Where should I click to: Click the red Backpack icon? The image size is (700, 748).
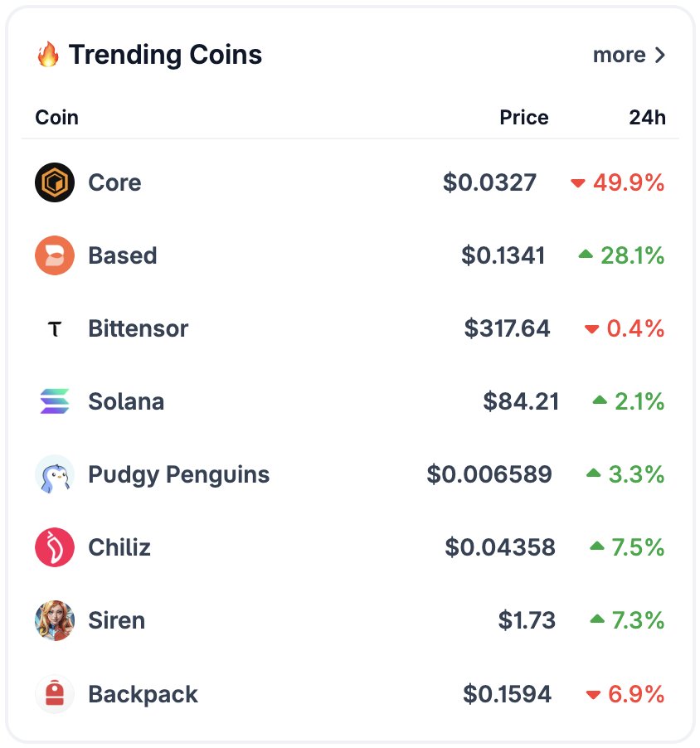[x=55, y=694]
